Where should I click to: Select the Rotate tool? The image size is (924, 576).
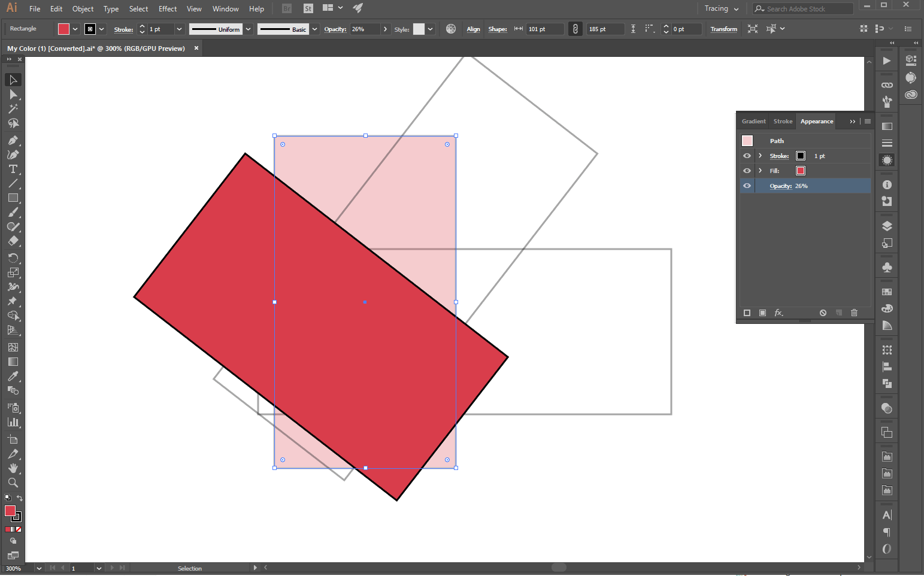[13, 258]
